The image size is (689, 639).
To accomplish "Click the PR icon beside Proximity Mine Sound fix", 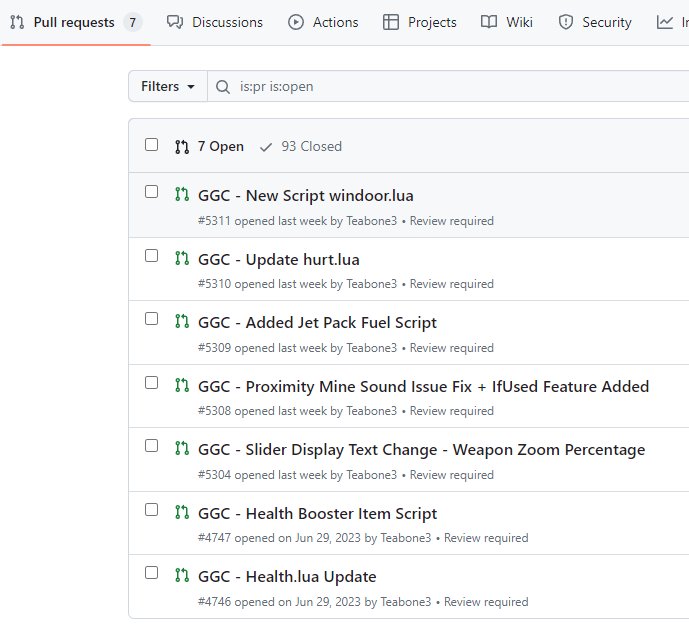I will [x=181, y=386].
